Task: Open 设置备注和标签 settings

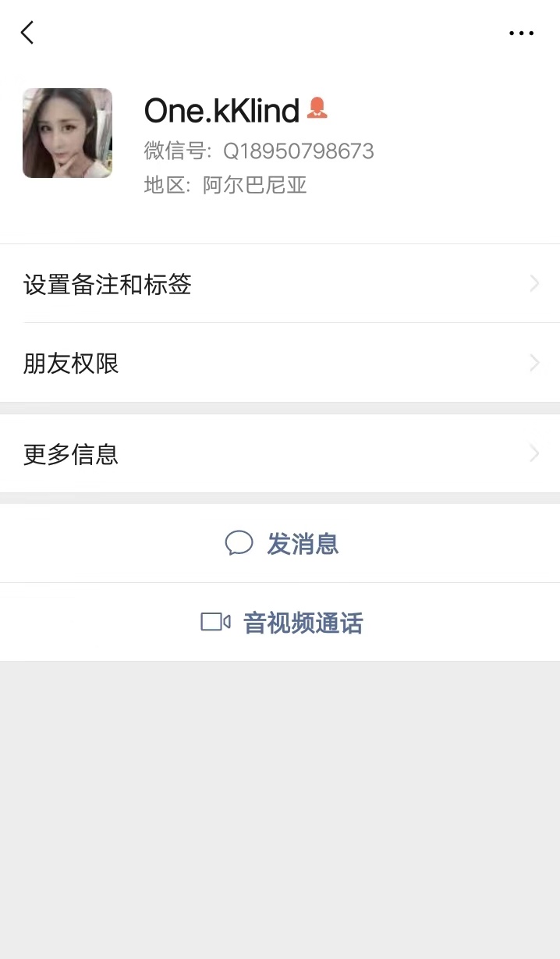Action: 280,283
